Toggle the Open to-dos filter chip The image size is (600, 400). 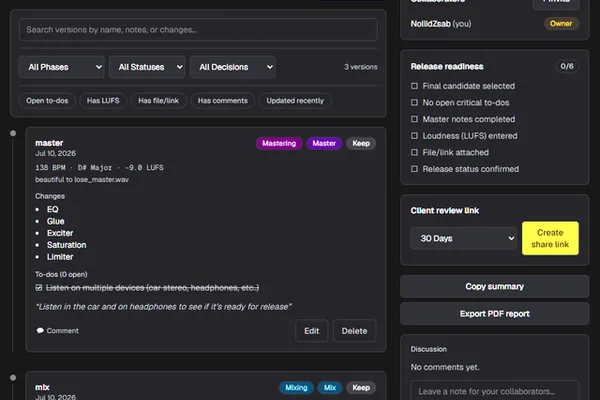tap(47, 101)
